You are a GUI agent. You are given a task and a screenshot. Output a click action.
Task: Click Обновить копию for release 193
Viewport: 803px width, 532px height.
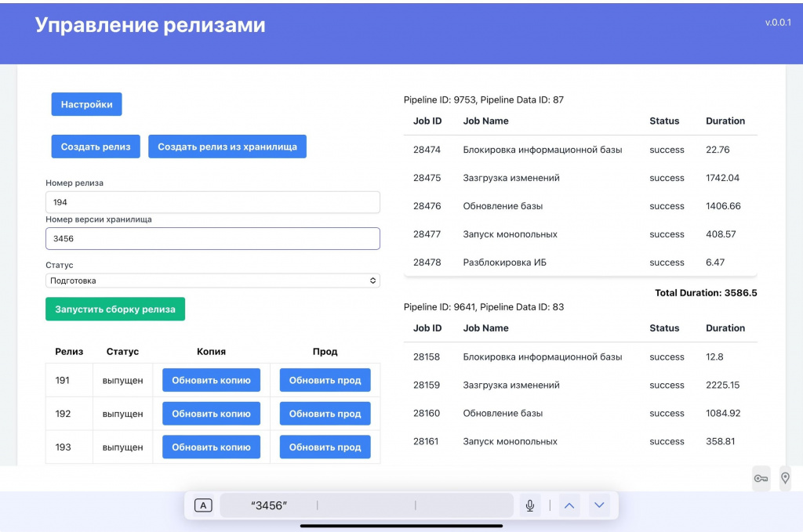(210, 447)
